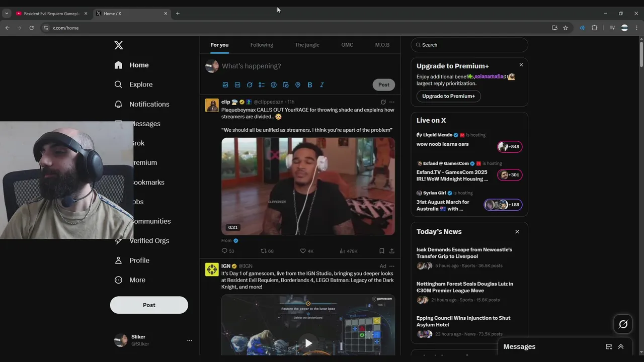Switch to the M.O.B tab

[x=382, y=45]
